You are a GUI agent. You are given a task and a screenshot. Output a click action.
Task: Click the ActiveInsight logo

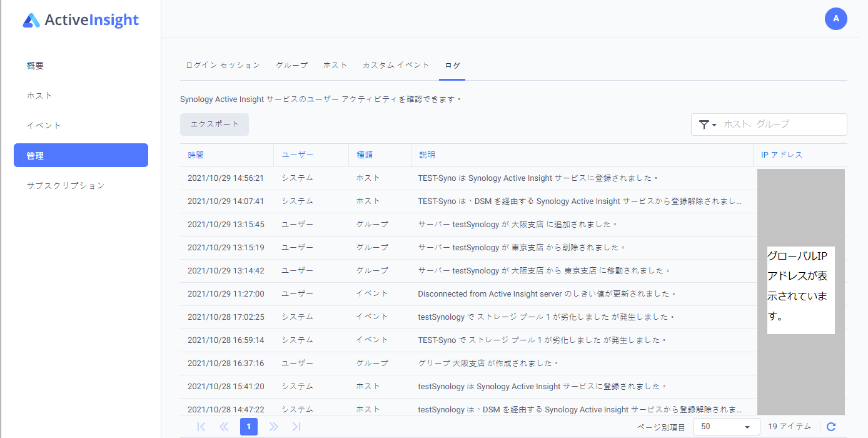click(81, 20)
